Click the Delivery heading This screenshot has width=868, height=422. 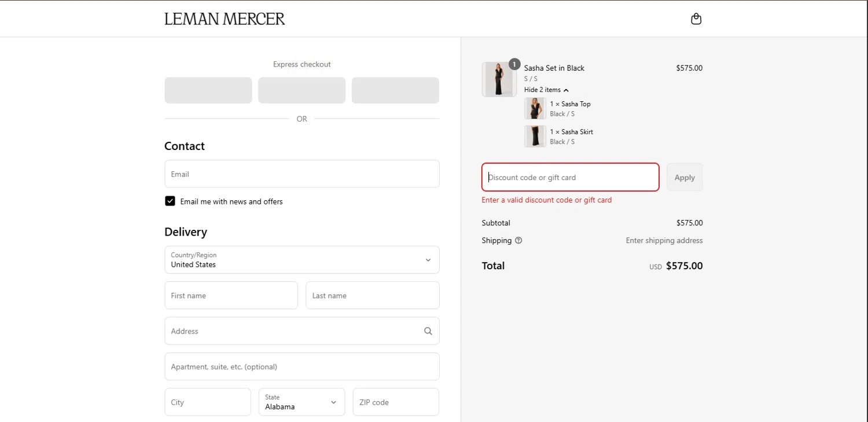[186, 232]
